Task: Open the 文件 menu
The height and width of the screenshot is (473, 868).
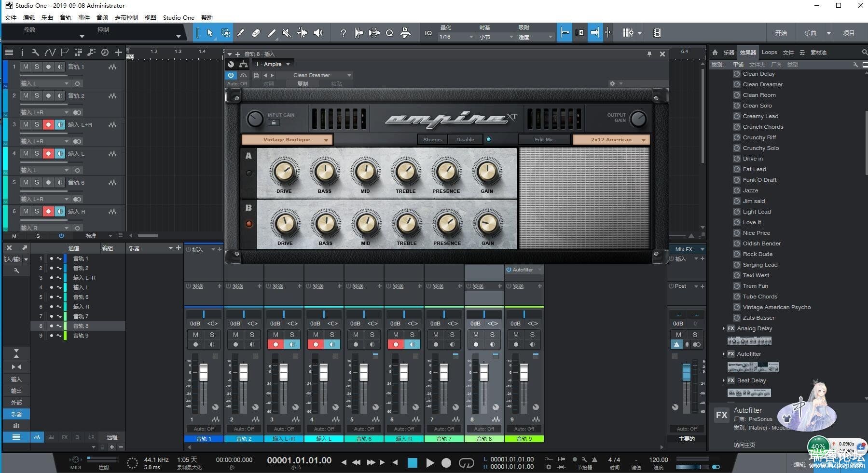Action: coord(11,17)
